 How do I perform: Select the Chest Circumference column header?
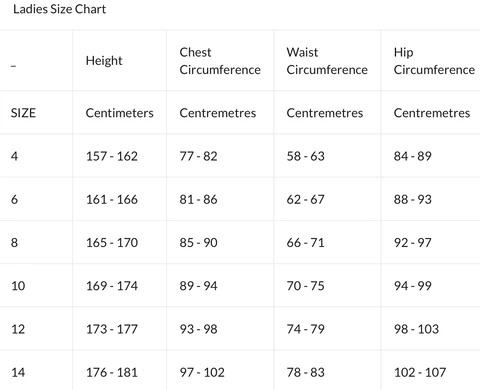coord(220,61)
